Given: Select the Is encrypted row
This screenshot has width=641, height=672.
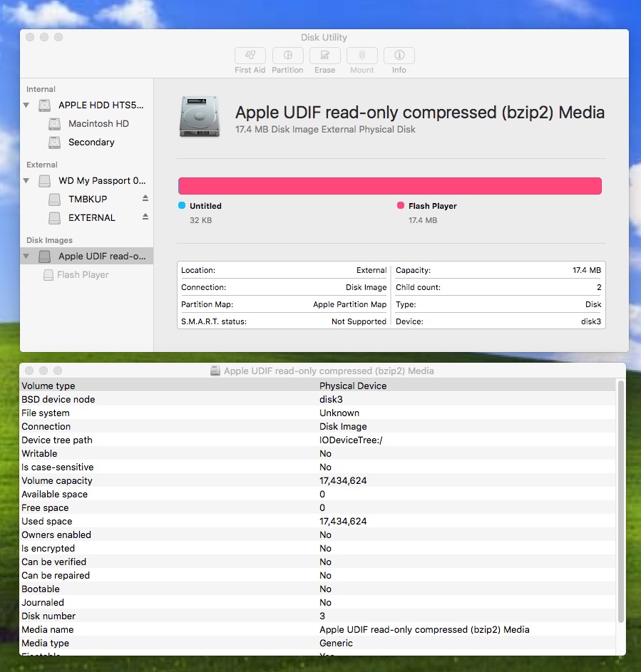Looking at the screenshot, I should click(x=318, y=549).
